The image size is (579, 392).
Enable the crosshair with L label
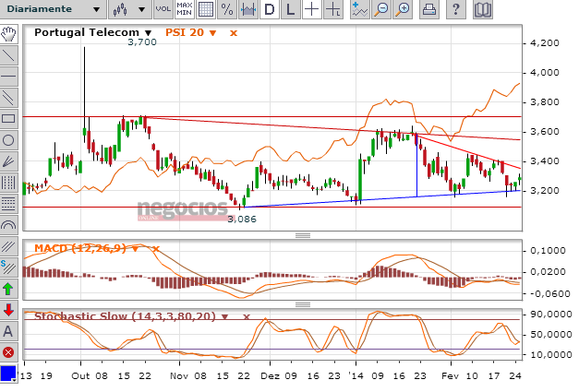(333, 9)
